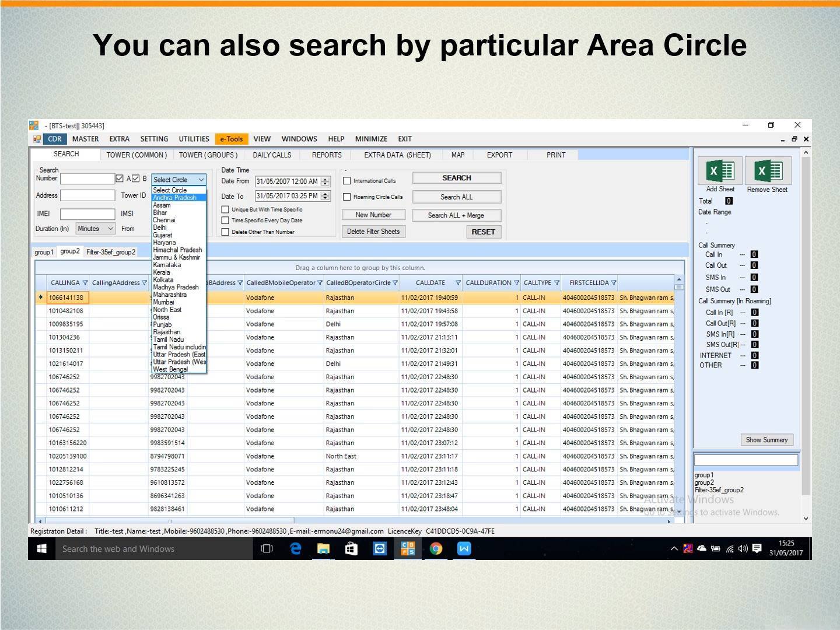
Task: Click the application icon left of CDR menu
Action: tap(37, 139)
